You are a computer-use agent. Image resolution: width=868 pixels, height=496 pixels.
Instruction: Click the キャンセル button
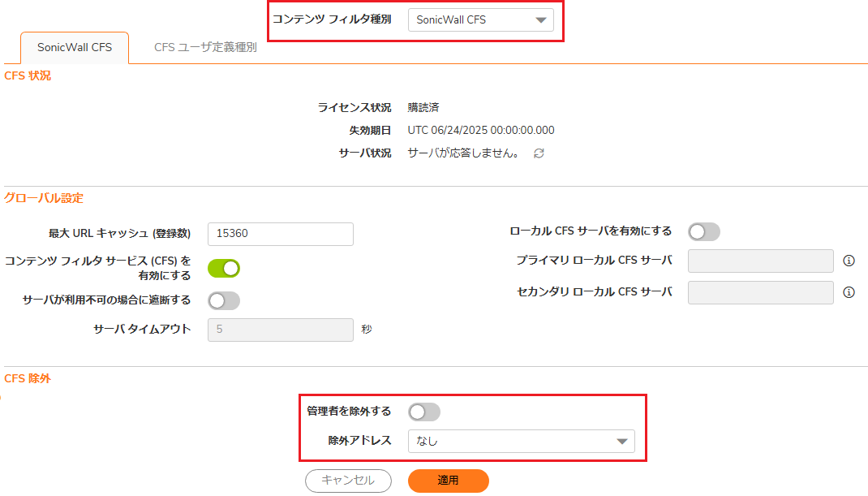(348, 481)
